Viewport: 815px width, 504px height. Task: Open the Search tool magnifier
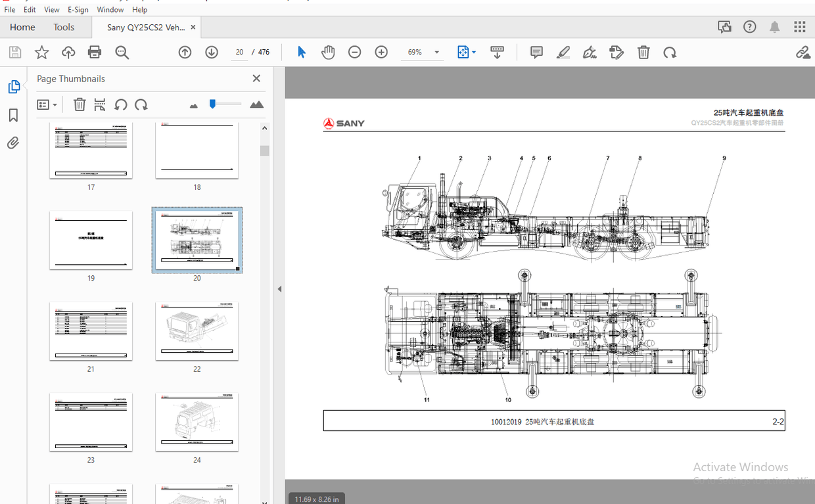pos(122,52)
